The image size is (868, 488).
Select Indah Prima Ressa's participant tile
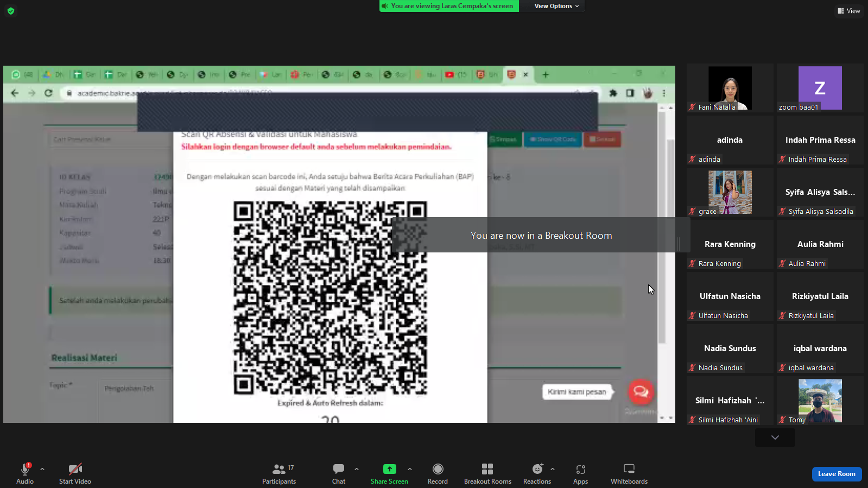click(x=820, y=140)
